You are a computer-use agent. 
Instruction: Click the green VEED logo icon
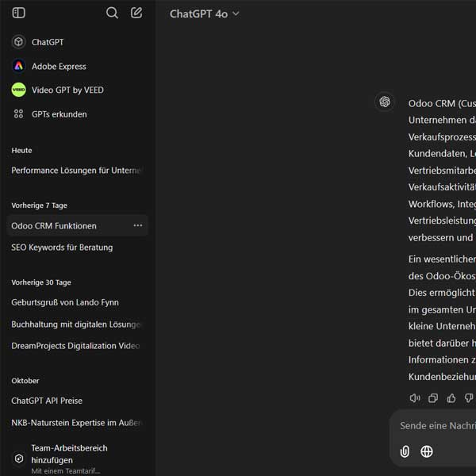pyautogui.click(x=18, y=90)
